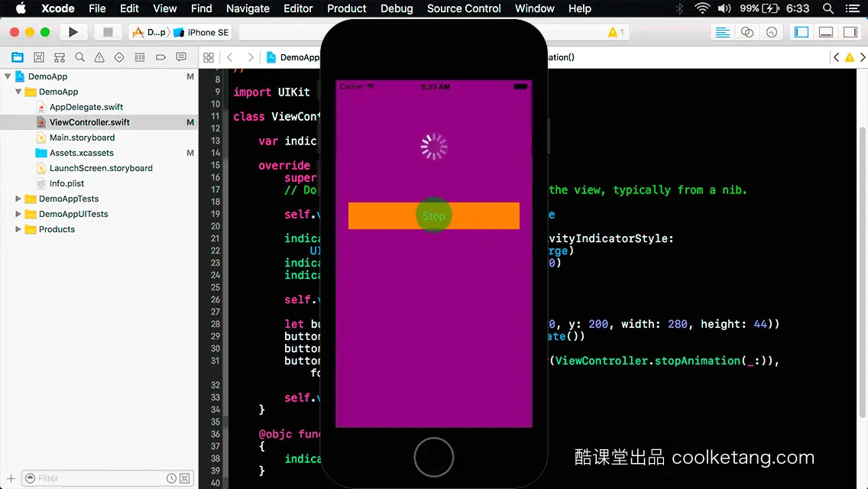Open the Report navigator

181,57
